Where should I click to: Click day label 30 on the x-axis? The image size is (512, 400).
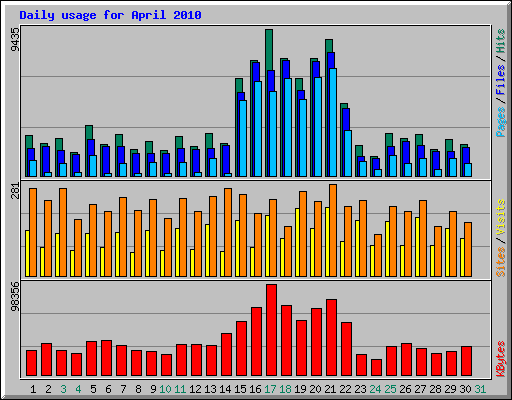pos(465,389)
